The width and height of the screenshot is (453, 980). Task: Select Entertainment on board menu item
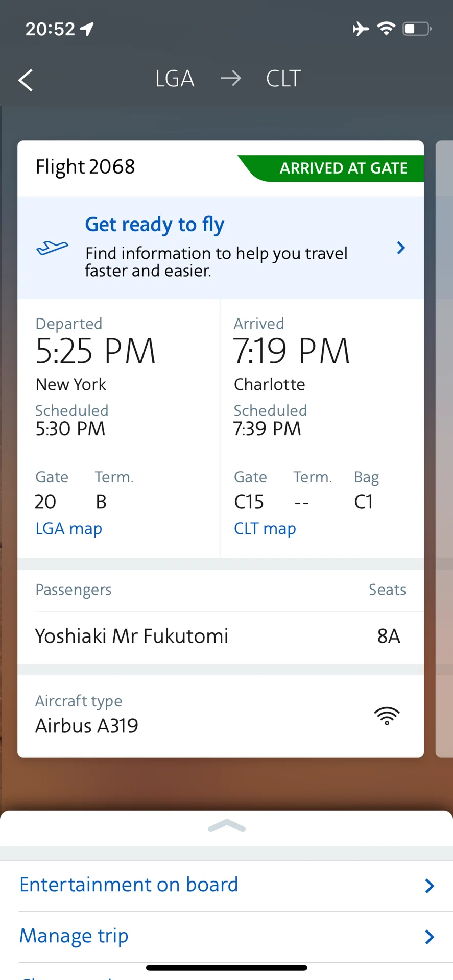click(226, 886)
